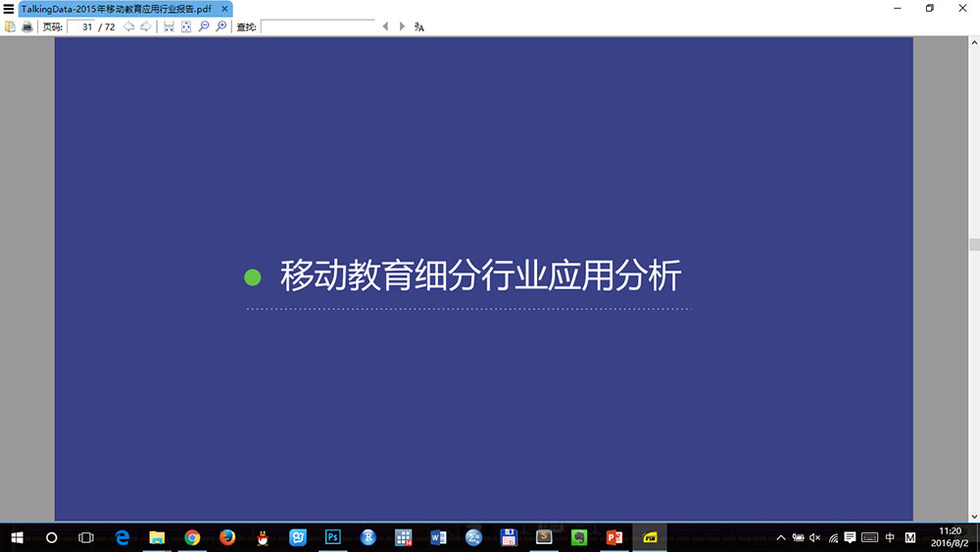Viewport: 980px width, 552px height.
Task: Click the page number input field
Action: click(80, 26)
